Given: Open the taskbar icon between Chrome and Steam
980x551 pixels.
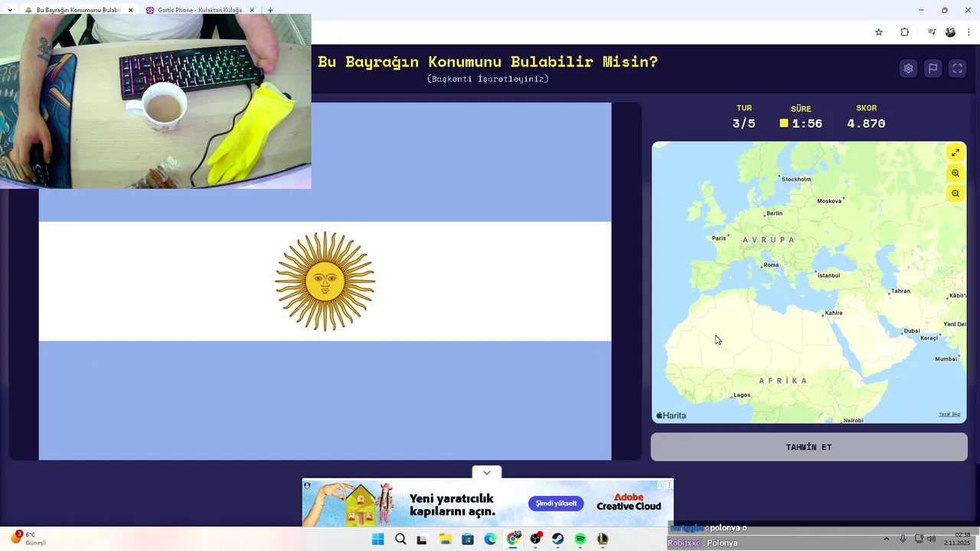Looking at the screenshot, I should tap(535, 539).
